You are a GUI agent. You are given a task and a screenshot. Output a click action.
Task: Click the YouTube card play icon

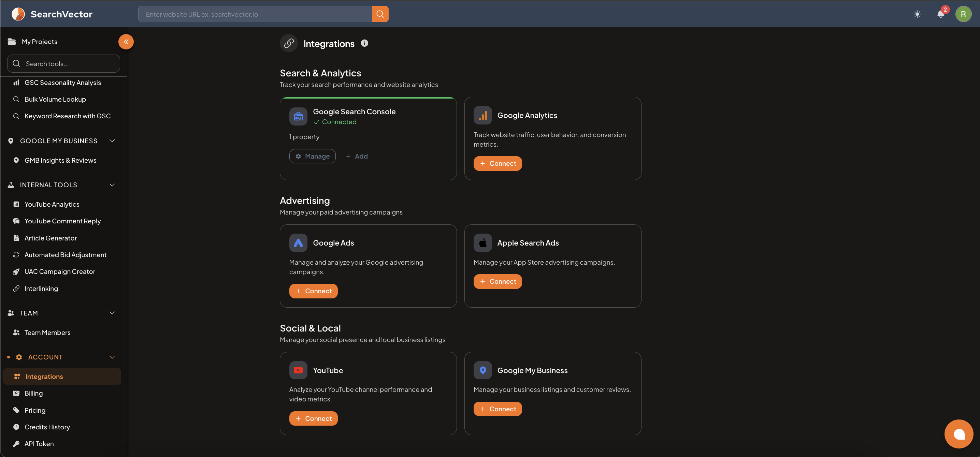pos(298,370)
